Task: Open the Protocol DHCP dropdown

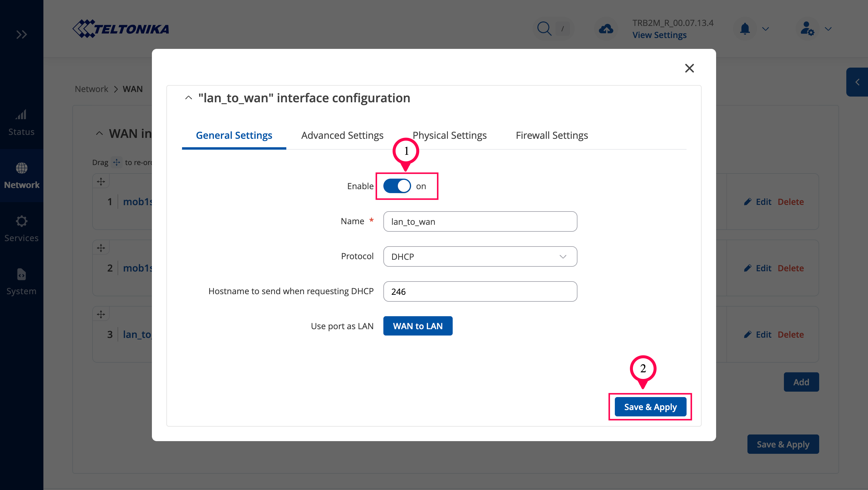Action: [x=480, y=257]
